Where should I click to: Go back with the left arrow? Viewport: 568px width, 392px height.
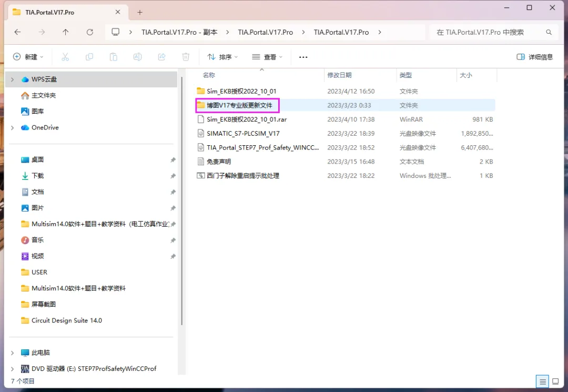coord(17,32)
